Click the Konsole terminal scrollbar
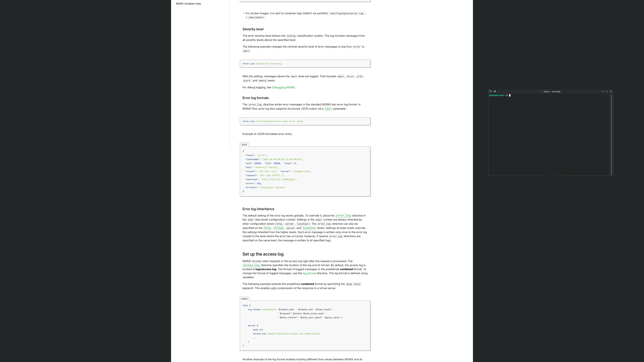The image size is (644, 362). 611,135
